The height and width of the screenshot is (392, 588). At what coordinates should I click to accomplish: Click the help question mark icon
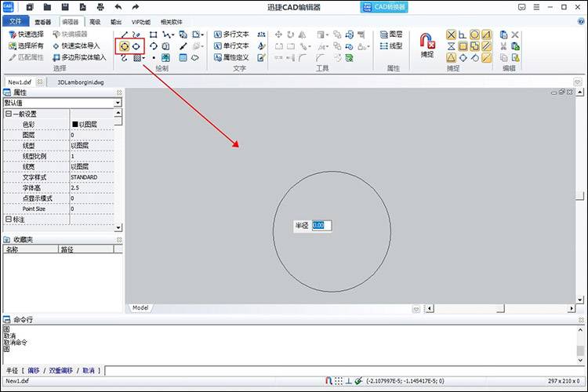(581, 21)
